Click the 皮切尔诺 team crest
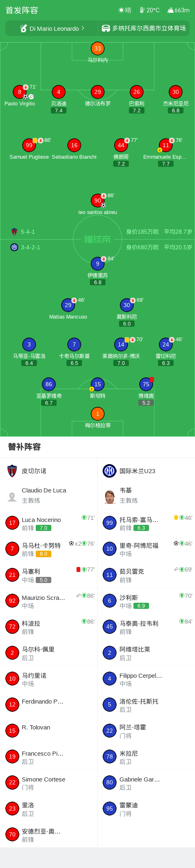 (12, 471)
